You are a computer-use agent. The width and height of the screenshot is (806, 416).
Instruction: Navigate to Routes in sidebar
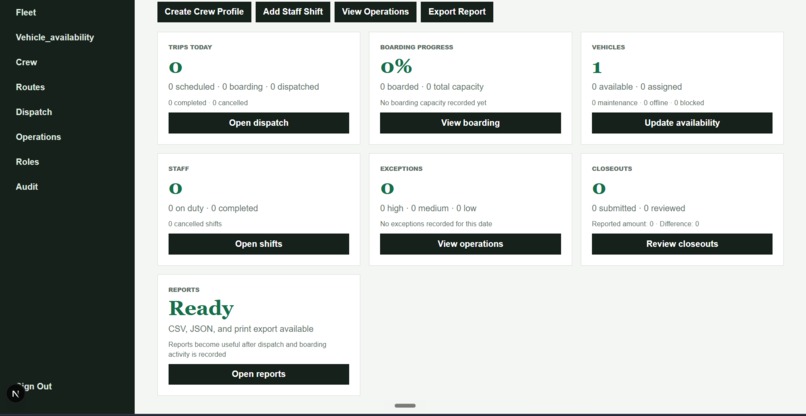[30, 87]
